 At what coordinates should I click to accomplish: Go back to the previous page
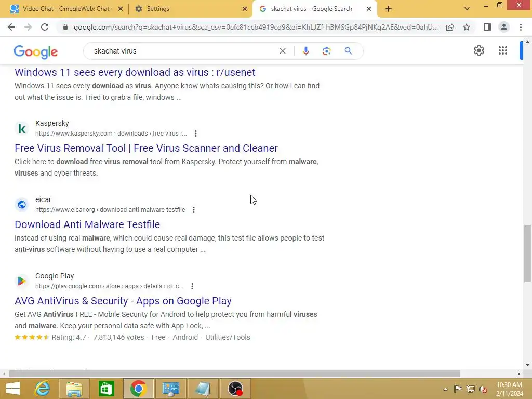coord(11,27)
